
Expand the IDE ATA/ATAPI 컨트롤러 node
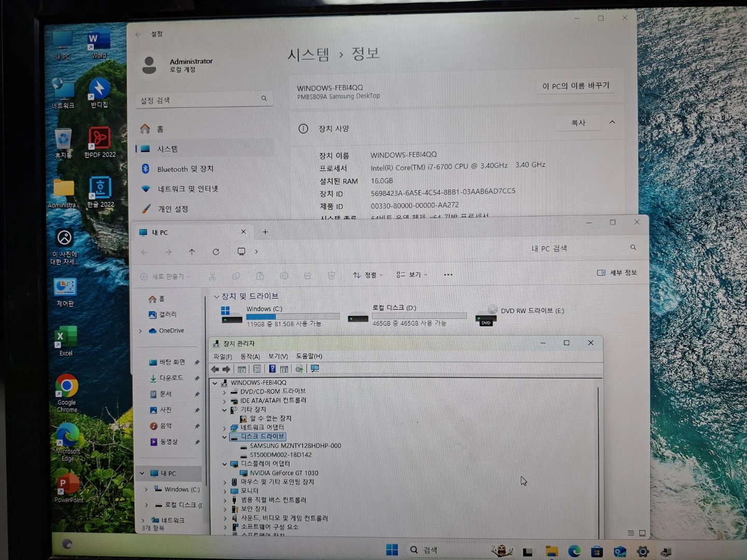coord(225,401)
